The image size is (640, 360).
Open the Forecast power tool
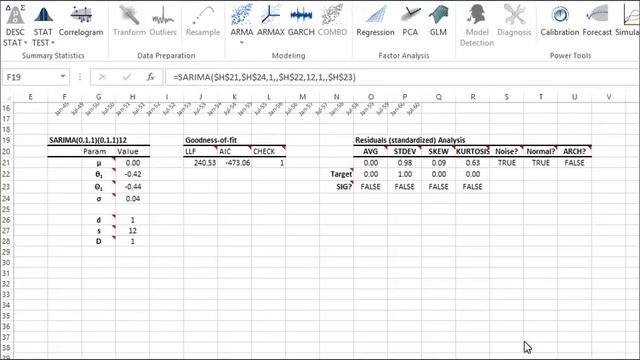point(597,21)
